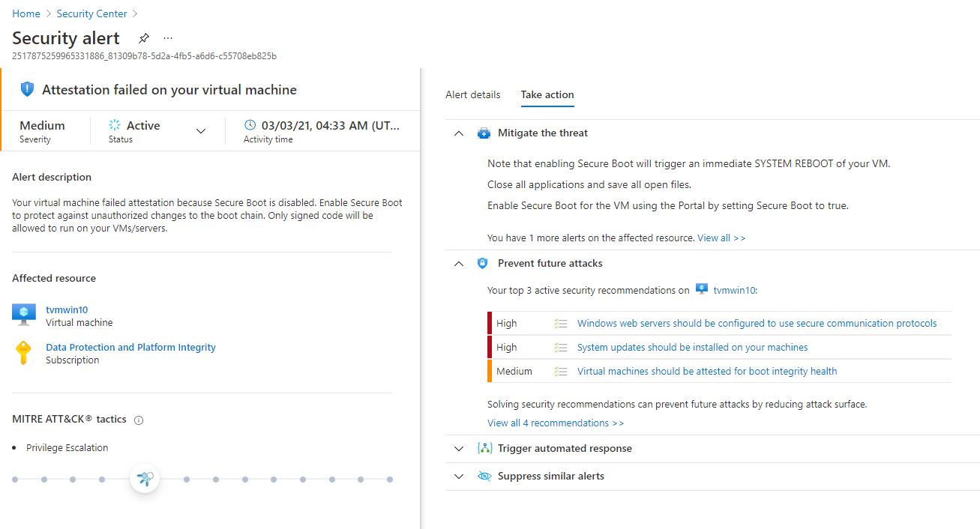
Task: Switch to the Alert details tab
Action: (x=472, y=94)
